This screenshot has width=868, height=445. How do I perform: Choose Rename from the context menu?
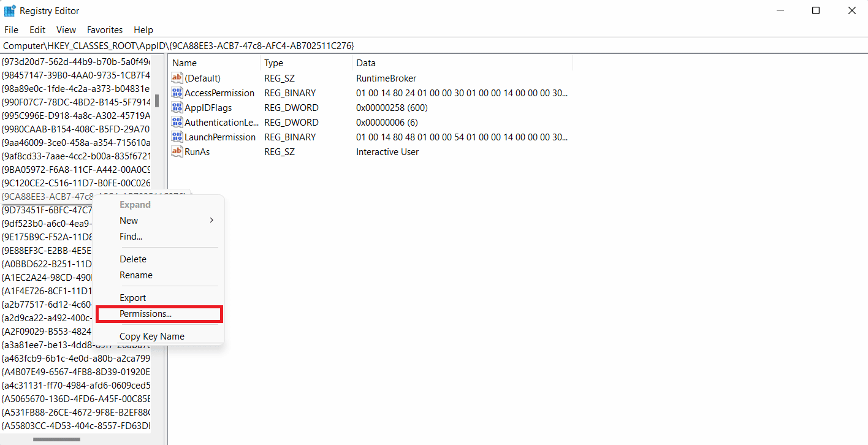click(159, 275)
